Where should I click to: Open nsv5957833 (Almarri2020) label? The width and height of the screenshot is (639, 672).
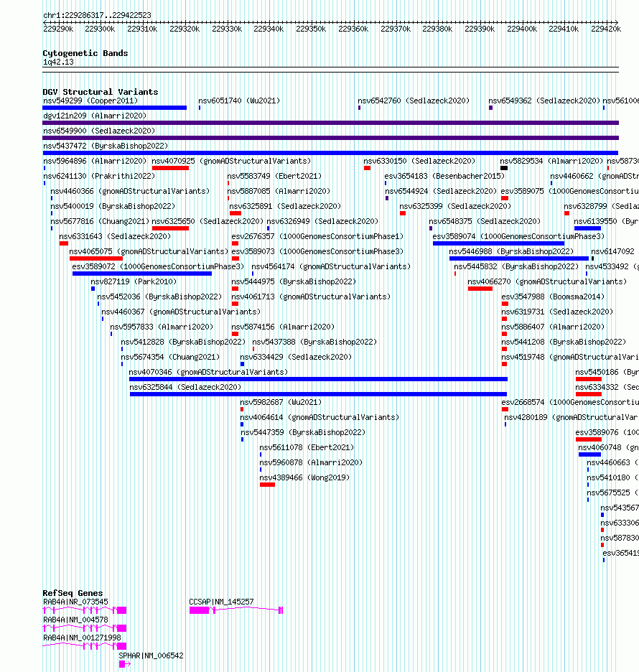(162, 327)
